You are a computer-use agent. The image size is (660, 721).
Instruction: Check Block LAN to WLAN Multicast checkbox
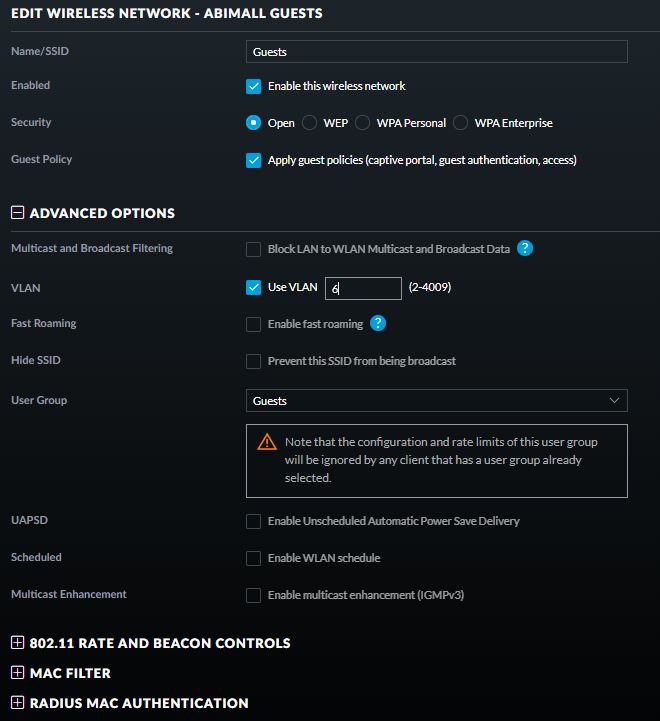[x=253, y=249]
